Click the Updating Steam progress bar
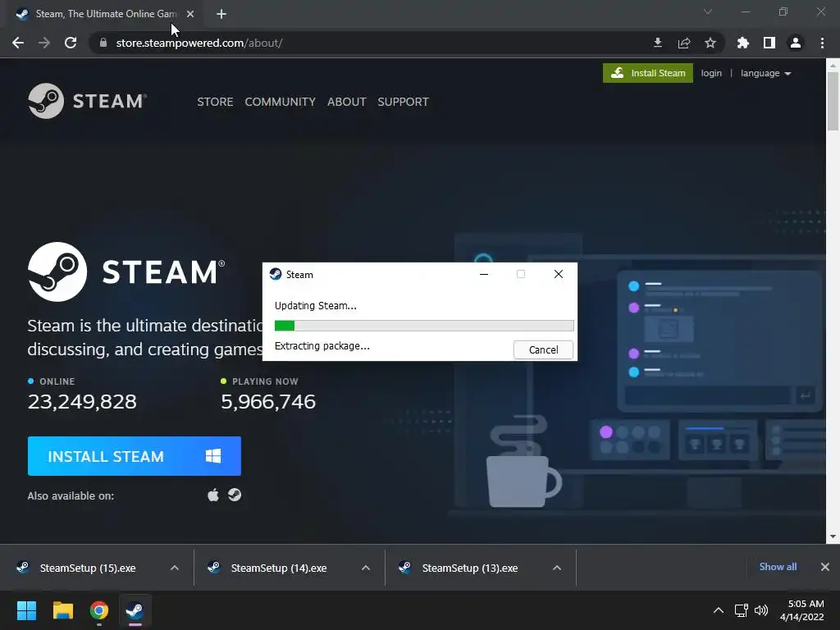 (x=424, y=325)
